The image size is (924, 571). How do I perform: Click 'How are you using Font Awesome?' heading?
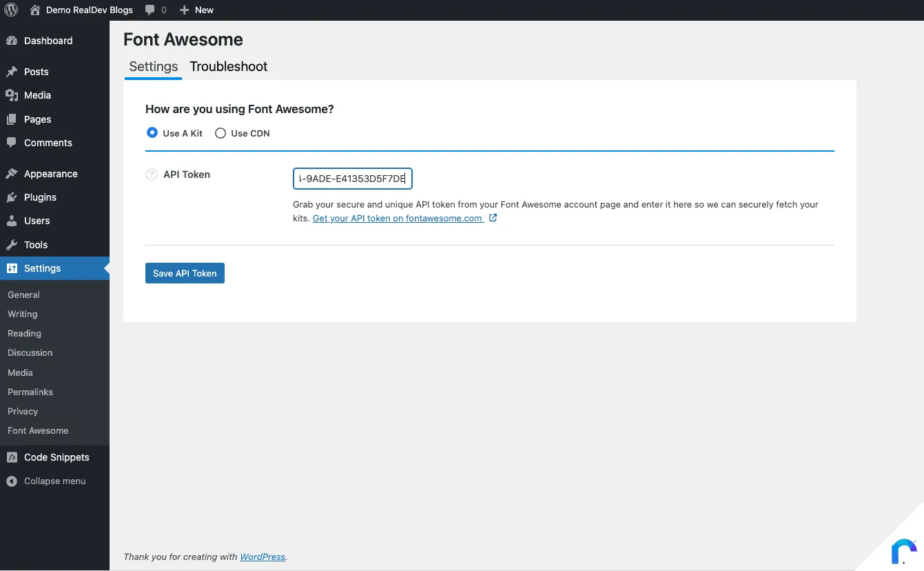(240, 109)
